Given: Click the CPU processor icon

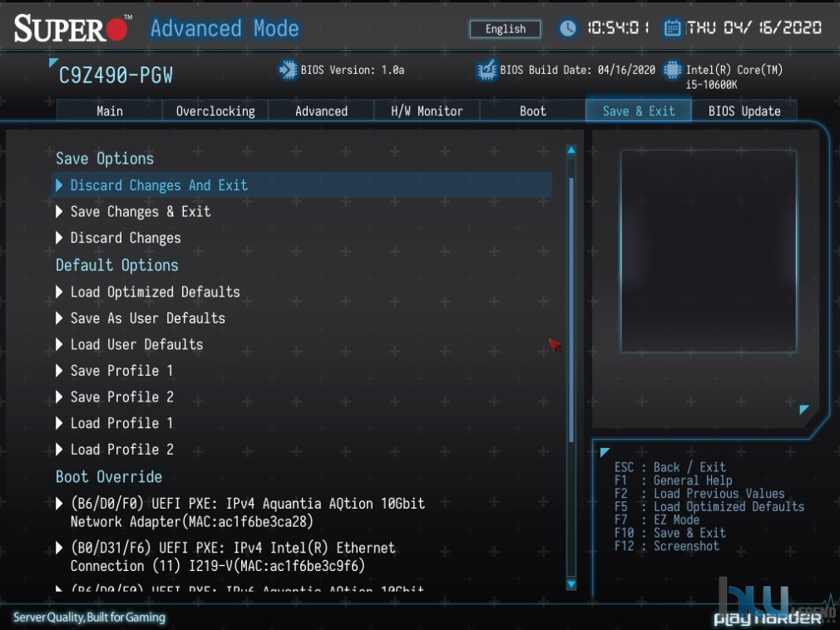Looking at the screenshot, I should [x=672, y=70].
